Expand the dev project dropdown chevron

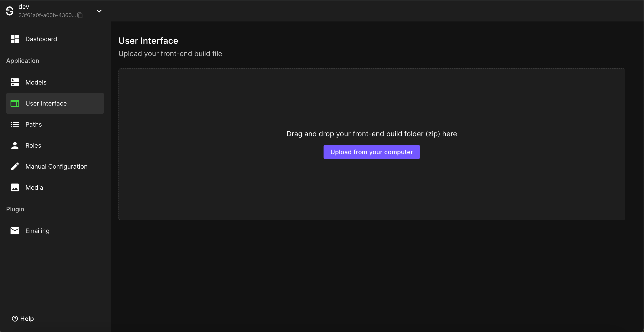(99, 11)
